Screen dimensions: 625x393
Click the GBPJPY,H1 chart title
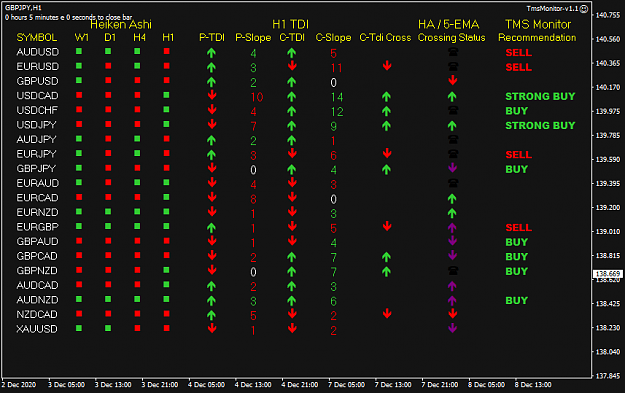tap(23, 8)
